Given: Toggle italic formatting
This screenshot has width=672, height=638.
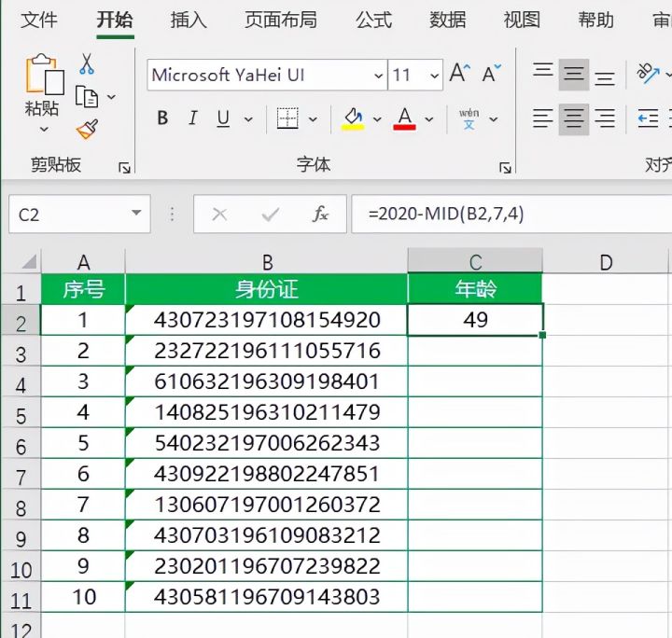Looking at the screenshot, I should (193, 118).
